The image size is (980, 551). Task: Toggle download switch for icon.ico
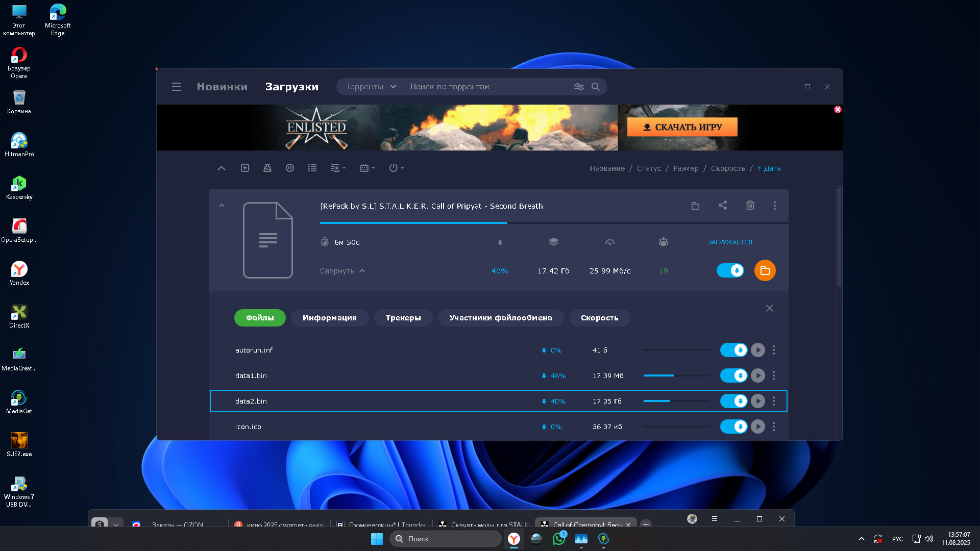(733, 427)
